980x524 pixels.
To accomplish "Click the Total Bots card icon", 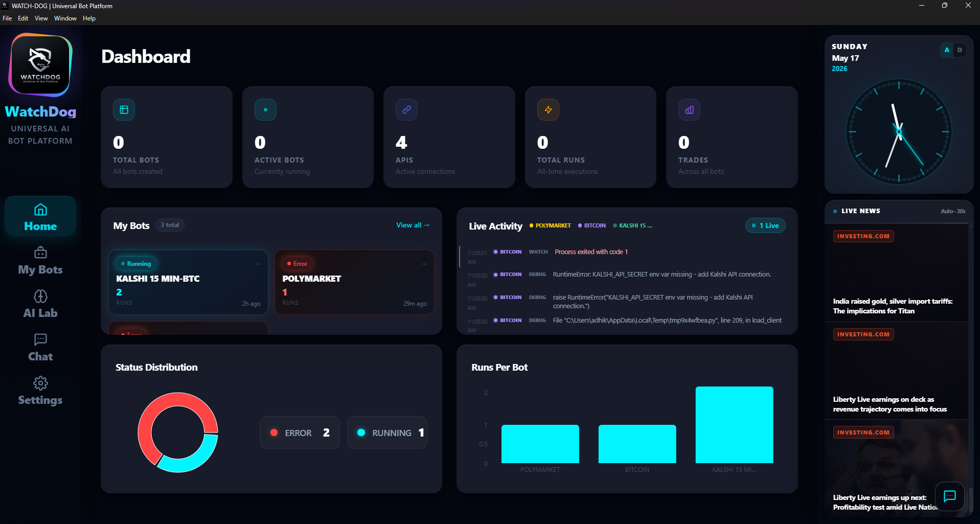I will [x=124, y=110].
